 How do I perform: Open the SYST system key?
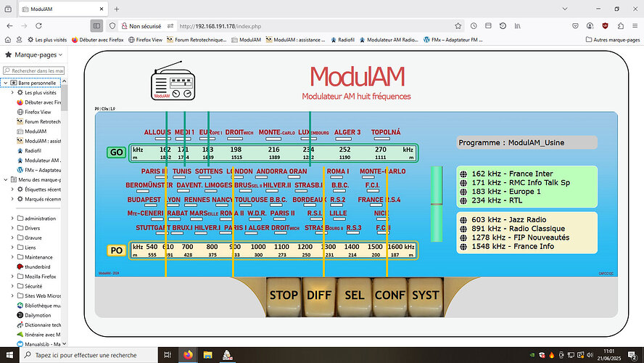[426, 296]
